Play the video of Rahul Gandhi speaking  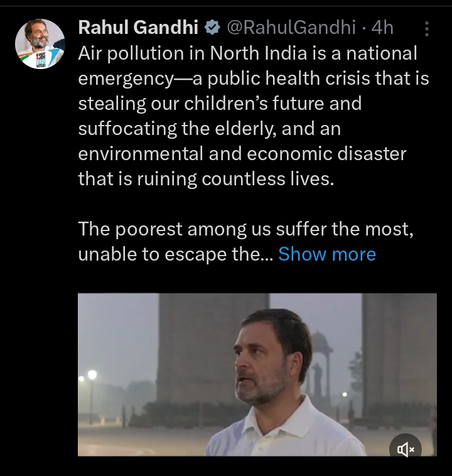pyautogui.click(x=257, y=374)
